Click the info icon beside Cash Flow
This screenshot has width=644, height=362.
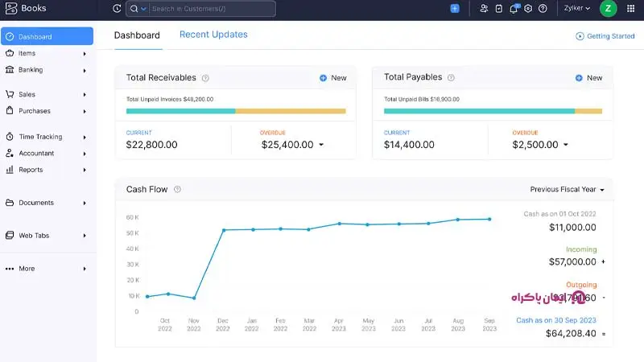(x=177, y=190)
